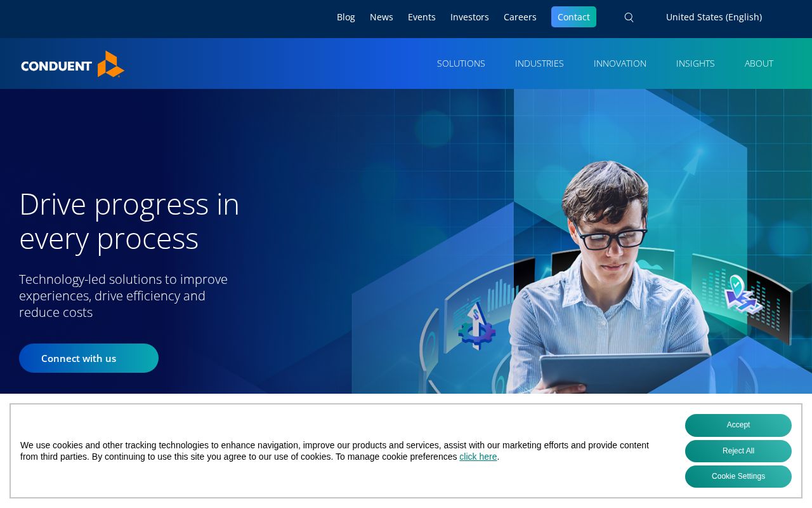
Task: Visit the News page
Action: coord(381,17)
